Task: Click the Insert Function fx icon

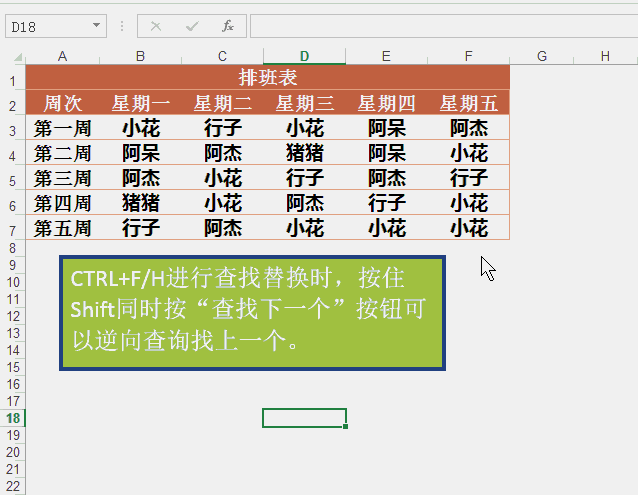Action: point(227,26)
